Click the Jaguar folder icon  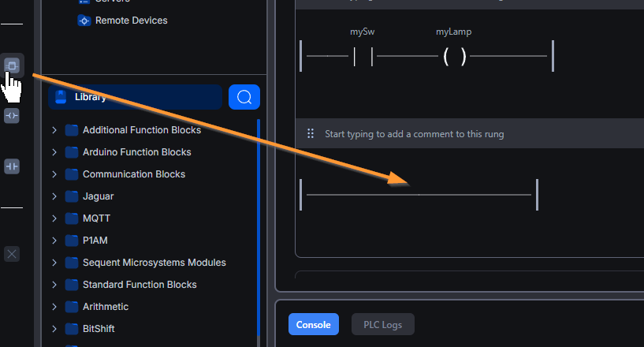[72, 196]
